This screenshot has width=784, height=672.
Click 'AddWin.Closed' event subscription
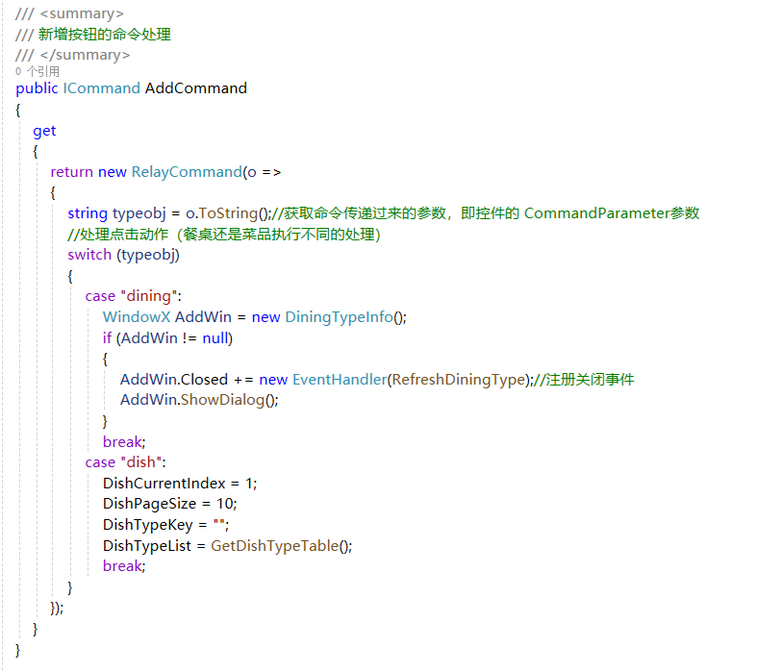(174, 380)
